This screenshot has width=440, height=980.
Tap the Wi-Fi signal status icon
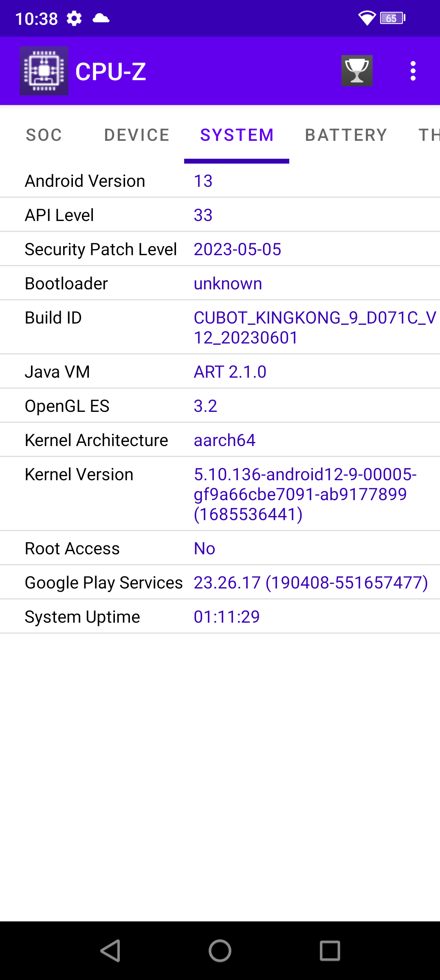point(367,18)
